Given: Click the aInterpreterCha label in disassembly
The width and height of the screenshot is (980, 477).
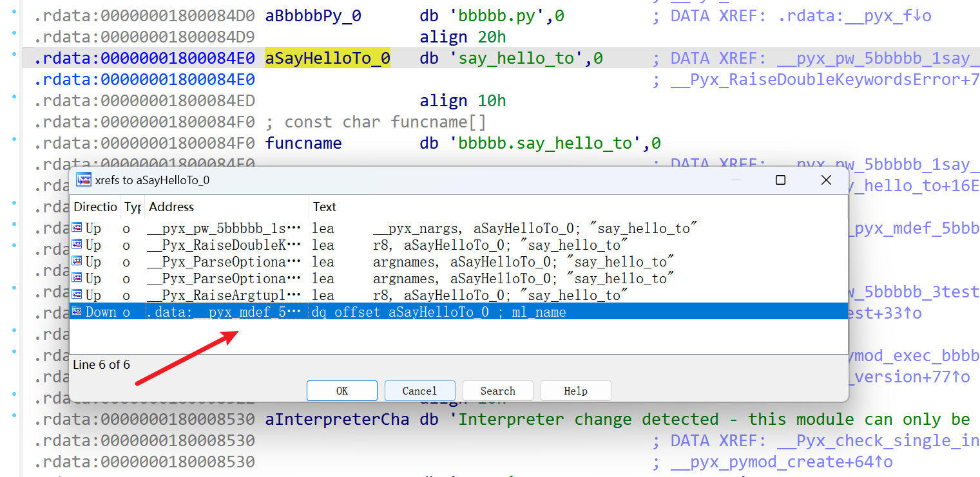Looking at the screenshot, I should (x=337, y=420).
